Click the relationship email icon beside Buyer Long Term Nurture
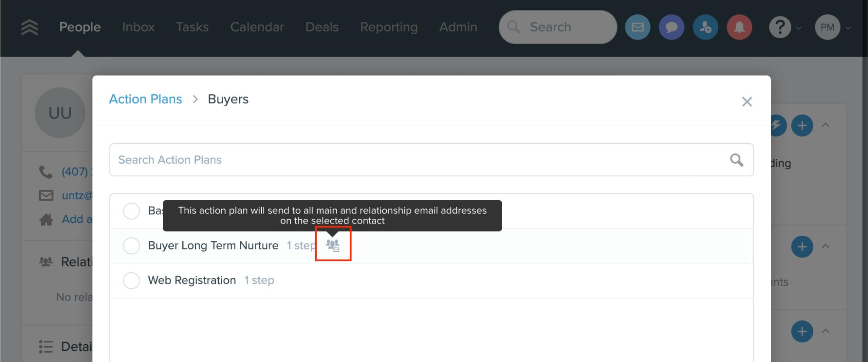Screen dimensions: 868x362 tap(333, 245)
